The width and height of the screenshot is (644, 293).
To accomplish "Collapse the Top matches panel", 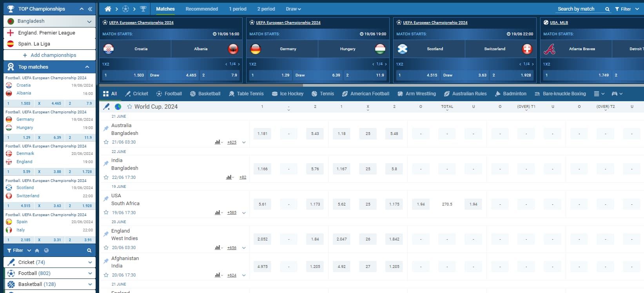I will click(x=87, y=67).
